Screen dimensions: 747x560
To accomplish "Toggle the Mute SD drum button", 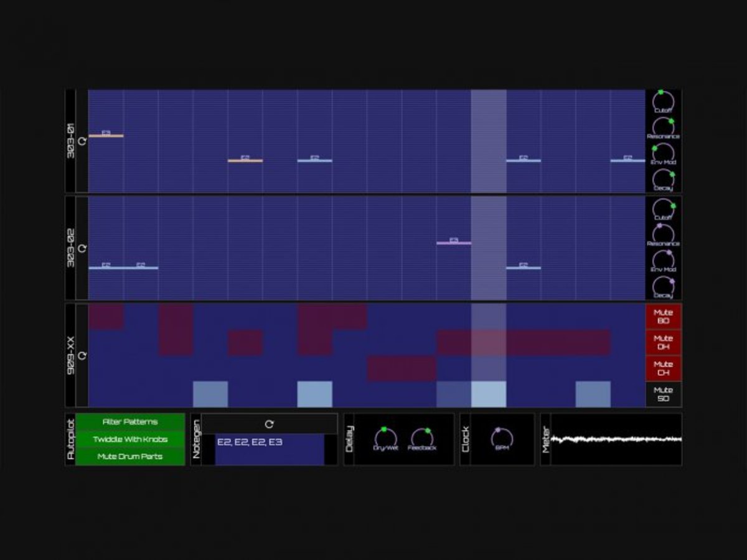I will (663, 394).
